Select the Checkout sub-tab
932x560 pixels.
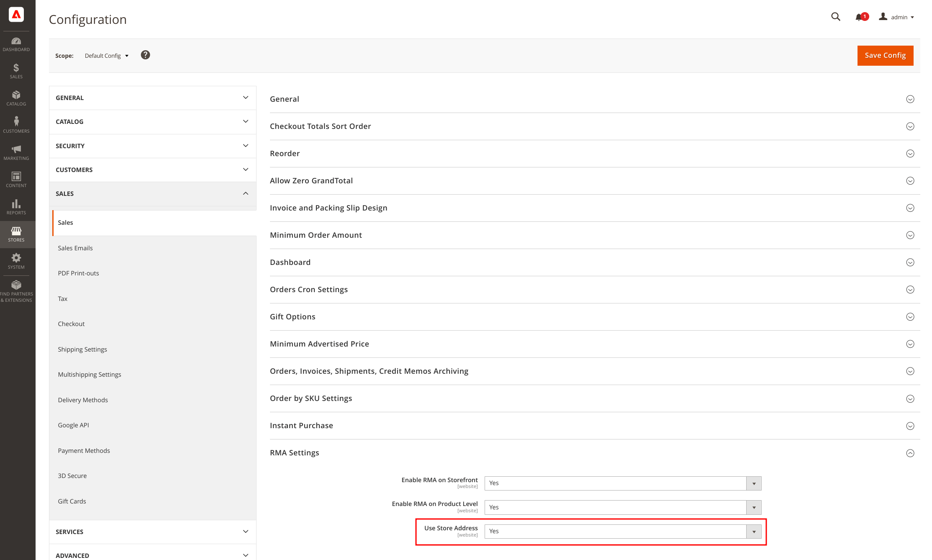[154, 324]
